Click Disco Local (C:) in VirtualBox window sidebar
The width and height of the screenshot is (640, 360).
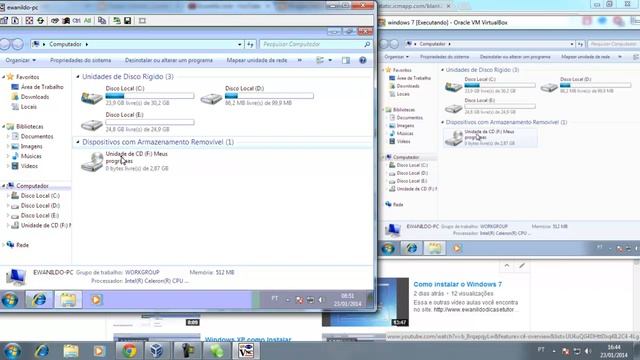coord(412,165)
